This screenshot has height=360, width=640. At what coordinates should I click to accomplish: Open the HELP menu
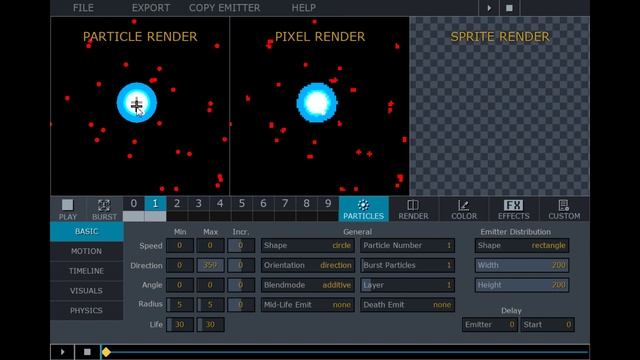point(303,8)
